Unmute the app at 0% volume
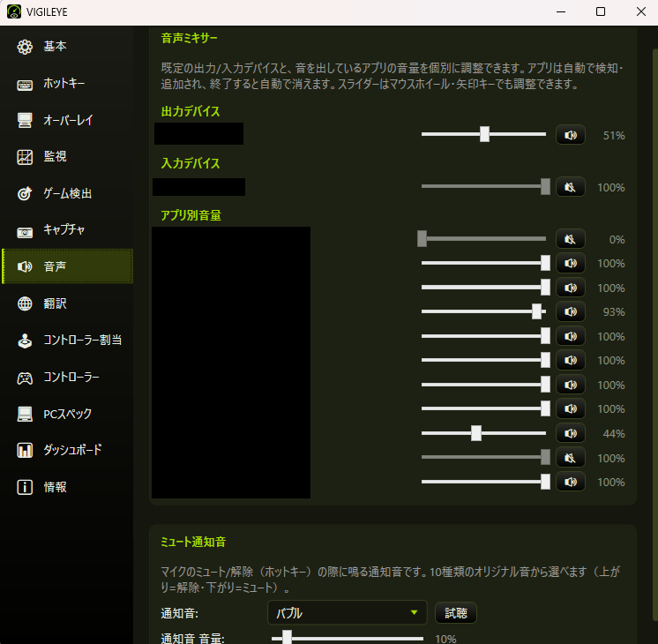Viewport: 658px width, 644px height. (x=571, y=239)
